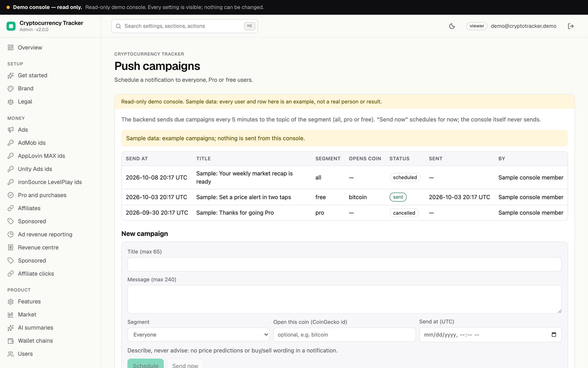Screen dimensions: 588x368
Task: Open Get started in sidebar
Action: (32, 75)
